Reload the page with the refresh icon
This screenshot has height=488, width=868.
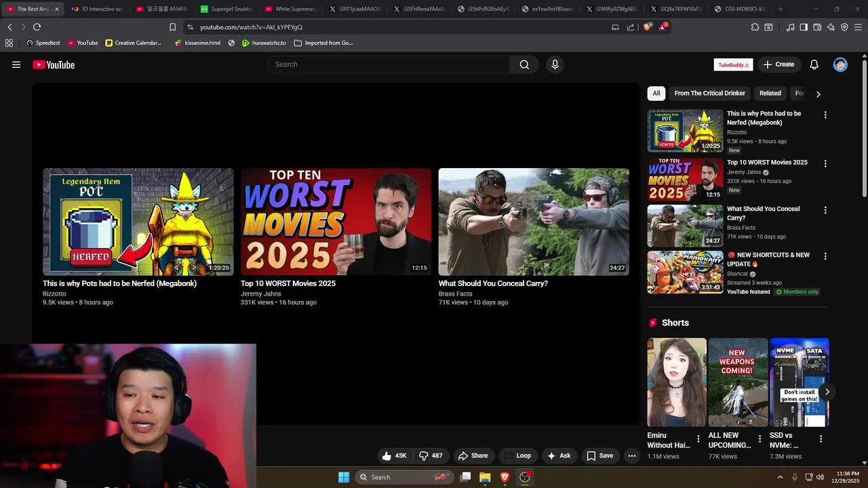37,27
